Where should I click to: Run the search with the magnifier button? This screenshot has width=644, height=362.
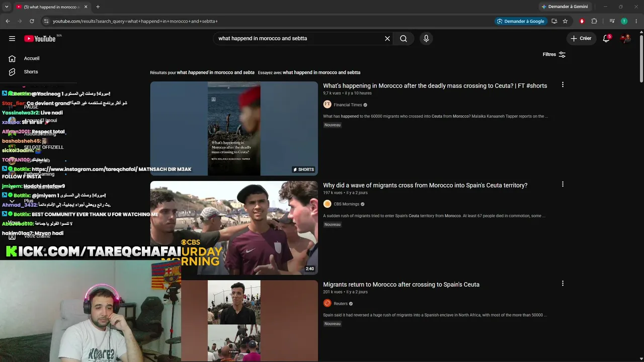coord(404,39)
